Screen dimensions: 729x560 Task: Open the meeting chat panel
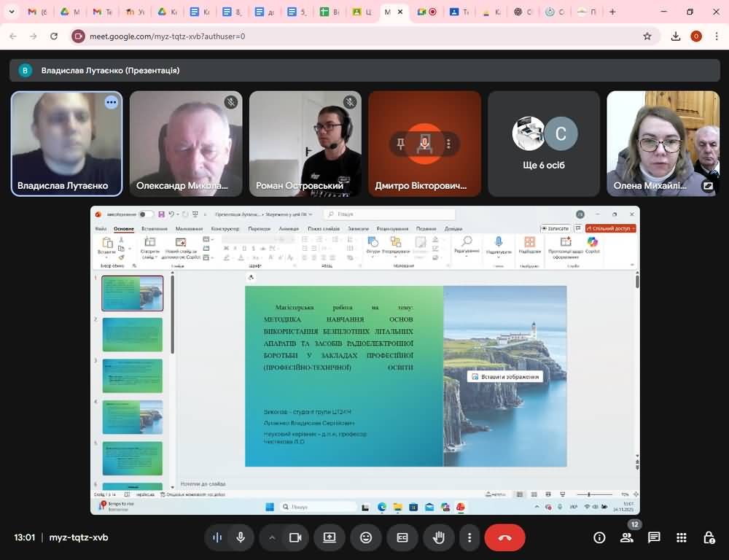pyautogui.click(x=654, y=537)
